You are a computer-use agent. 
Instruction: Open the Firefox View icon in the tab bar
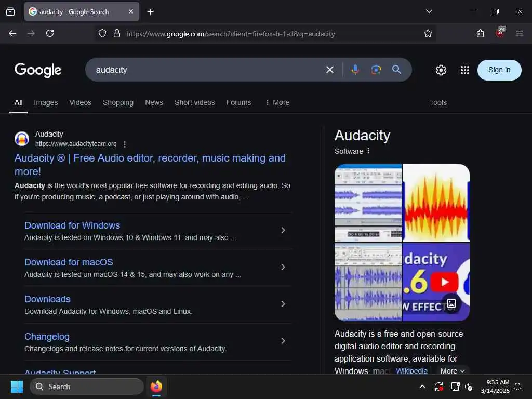(10, 11)
